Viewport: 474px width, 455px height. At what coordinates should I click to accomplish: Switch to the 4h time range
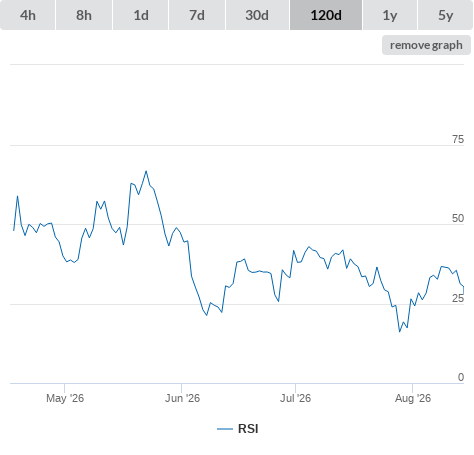[28, 15]
